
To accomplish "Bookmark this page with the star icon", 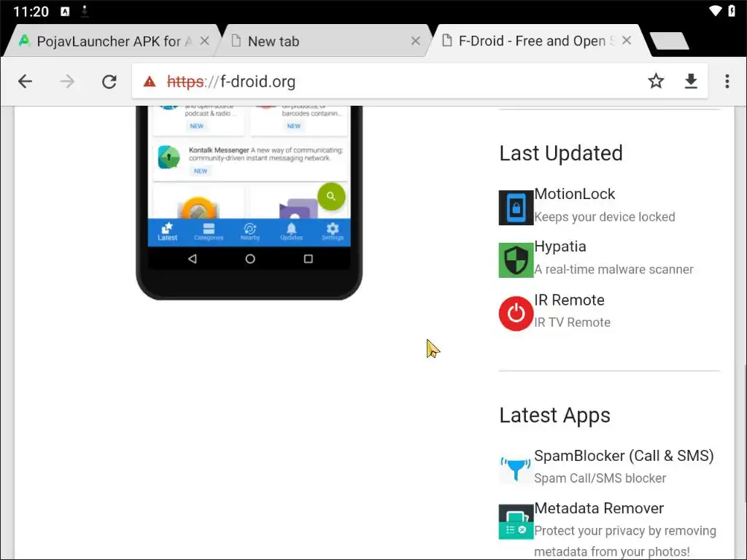I will pyautogui.click(x=656, y=81).
